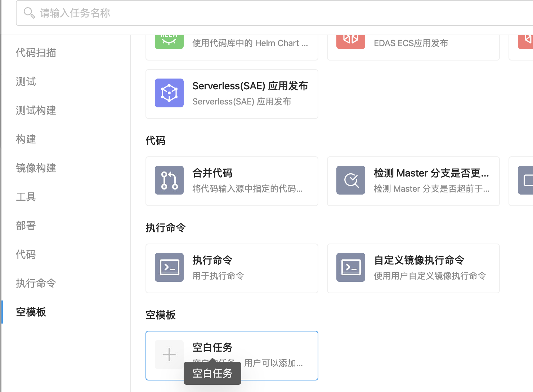Click the merge code branch icon
This screenshot has height=392, width=533.
(169, 180)
